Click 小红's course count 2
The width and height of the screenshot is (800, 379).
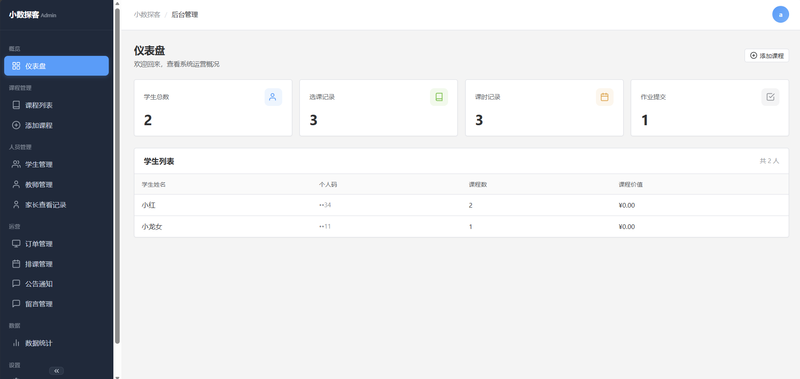470,205
